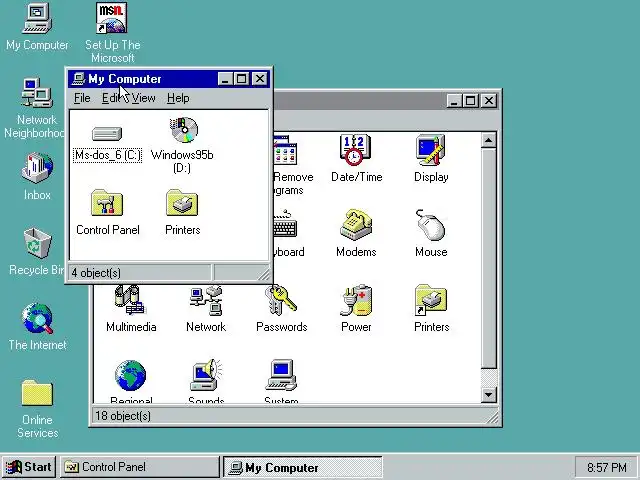Click the '4 object(s)' status bar text
Viewport: 640px width, 480px height.
click(x=96, y=273)
